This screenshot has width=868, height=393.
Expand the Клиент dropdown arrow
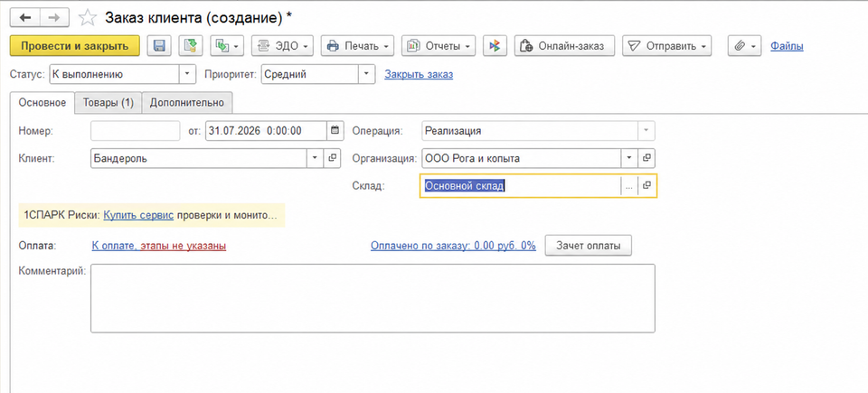(x=316, y=158)
